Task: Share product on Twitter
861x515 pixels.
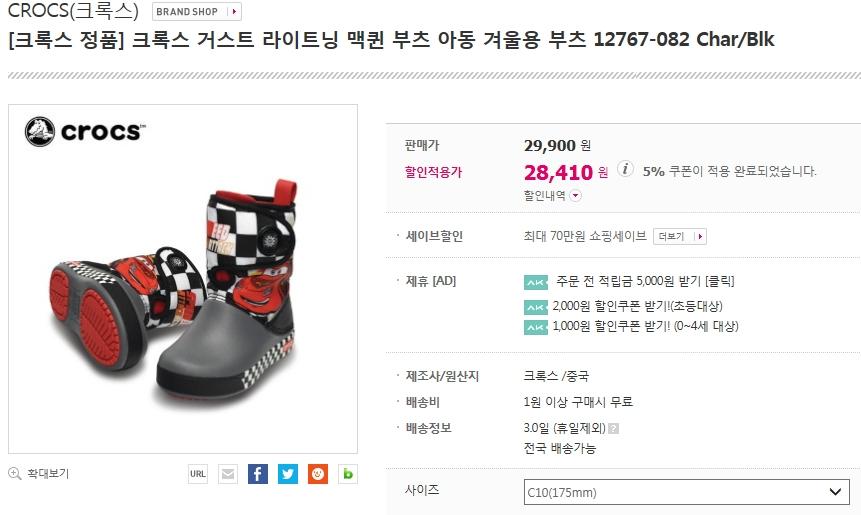Action: point(288,474)
